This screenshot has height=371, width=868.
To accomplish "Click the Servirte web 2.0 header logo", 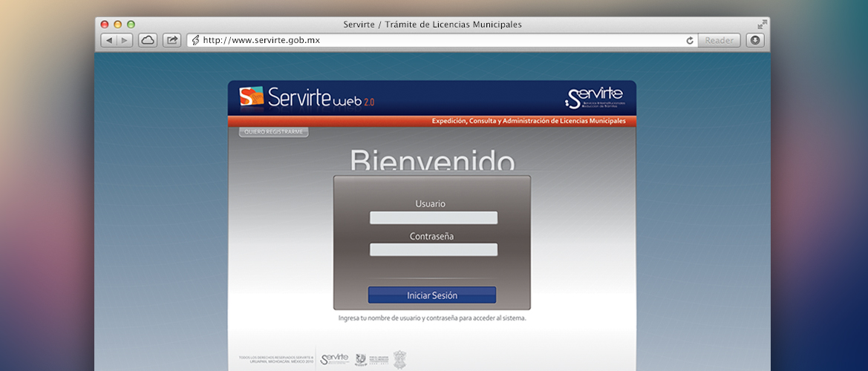I will point(306,98).
